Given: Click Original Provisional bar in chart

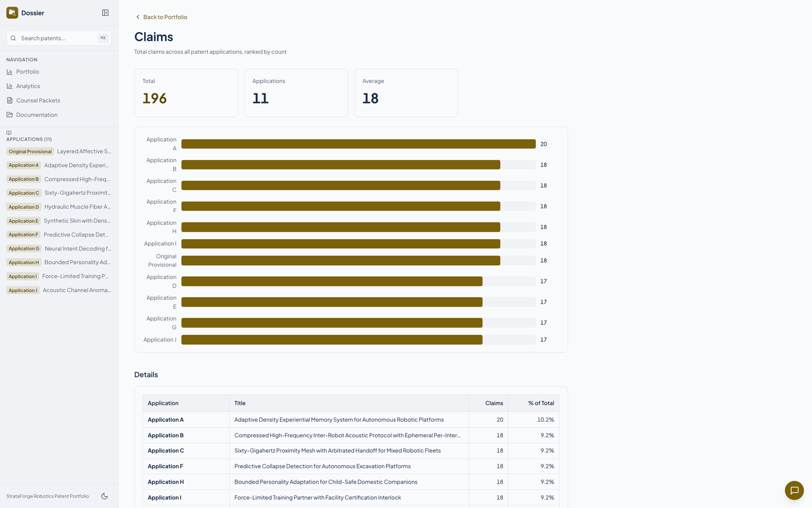Looking at the screenshot, I should coord(341,261).
